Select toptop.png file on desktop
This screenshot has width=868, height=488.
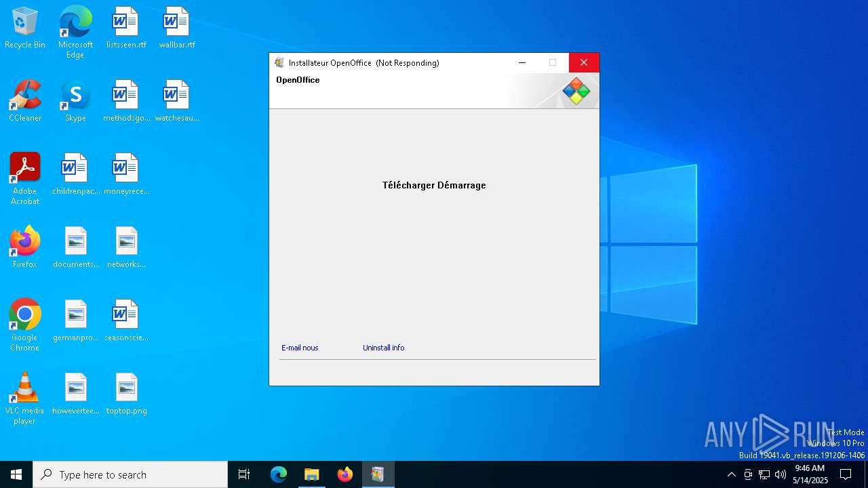point(126,394)
